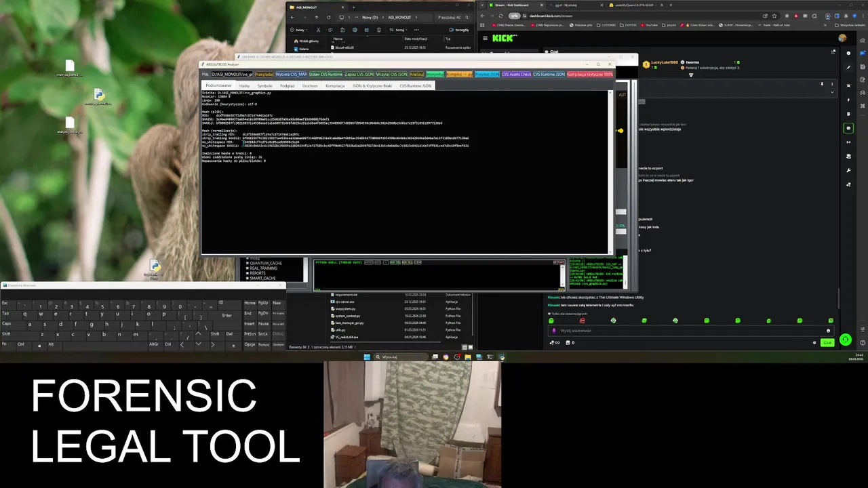
Task: Click Zapisz CVS JSON button
Action: point(359,74)
